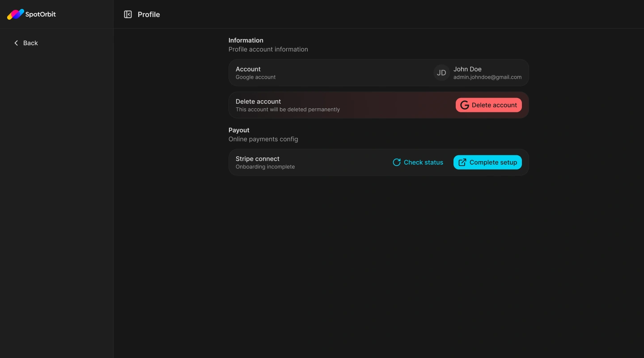Click the 'Delete account' row title text
644x358 pixels.
pyautogui.click(x=258, y=101)
